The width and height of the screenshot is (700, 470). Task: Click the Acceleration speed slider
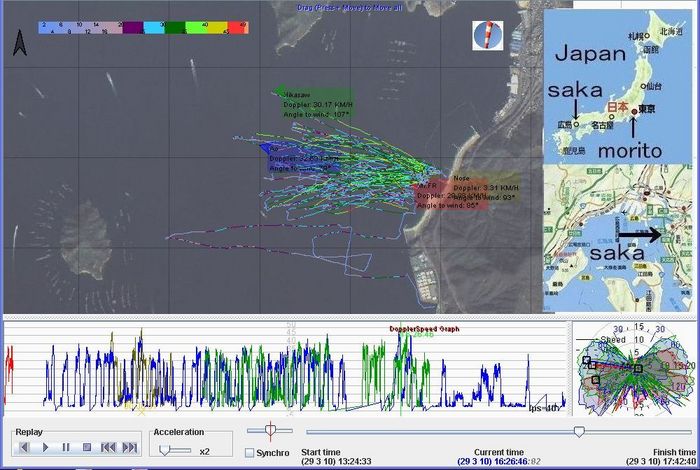point(165,450)
